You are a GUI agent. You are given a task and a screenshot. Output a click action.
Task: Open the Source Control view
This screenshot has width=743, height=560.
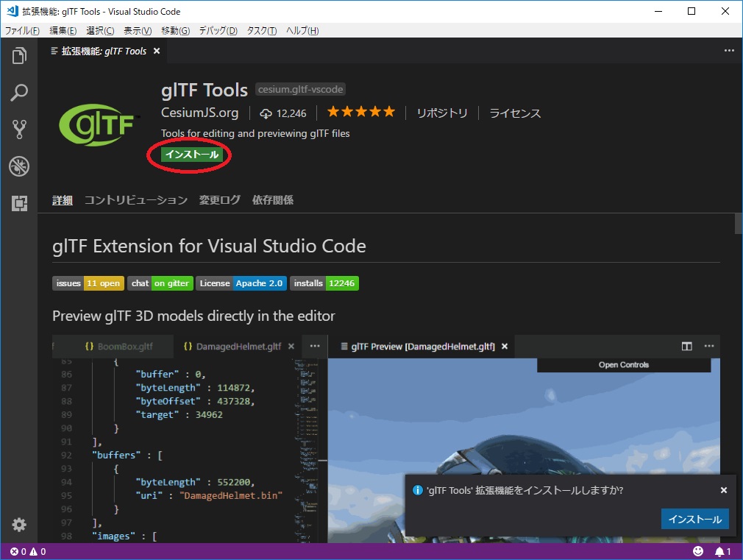click(18, 130)
